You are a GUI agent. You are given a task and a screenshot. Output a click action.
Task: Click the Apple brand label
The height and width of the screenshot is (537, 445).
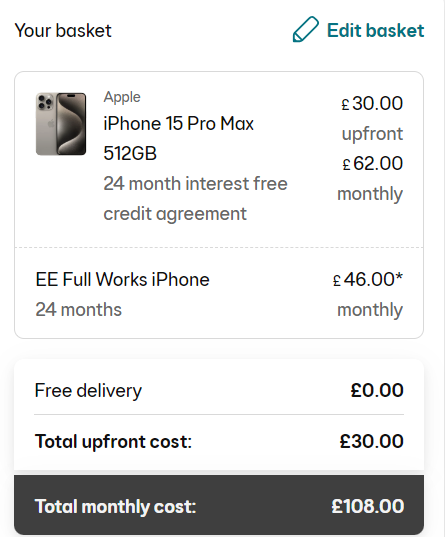point(122,97)
